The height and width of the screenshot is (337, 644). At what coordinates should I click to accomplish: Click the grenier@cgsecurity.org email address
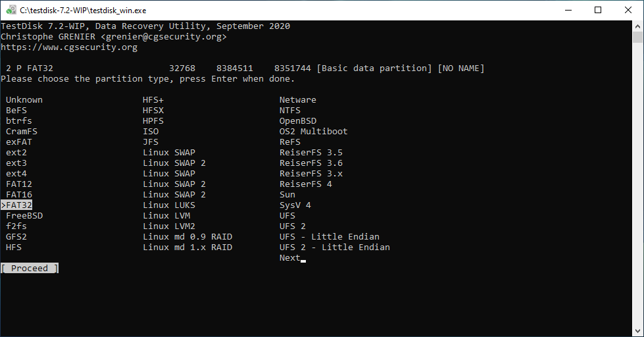tap(163, 37)
